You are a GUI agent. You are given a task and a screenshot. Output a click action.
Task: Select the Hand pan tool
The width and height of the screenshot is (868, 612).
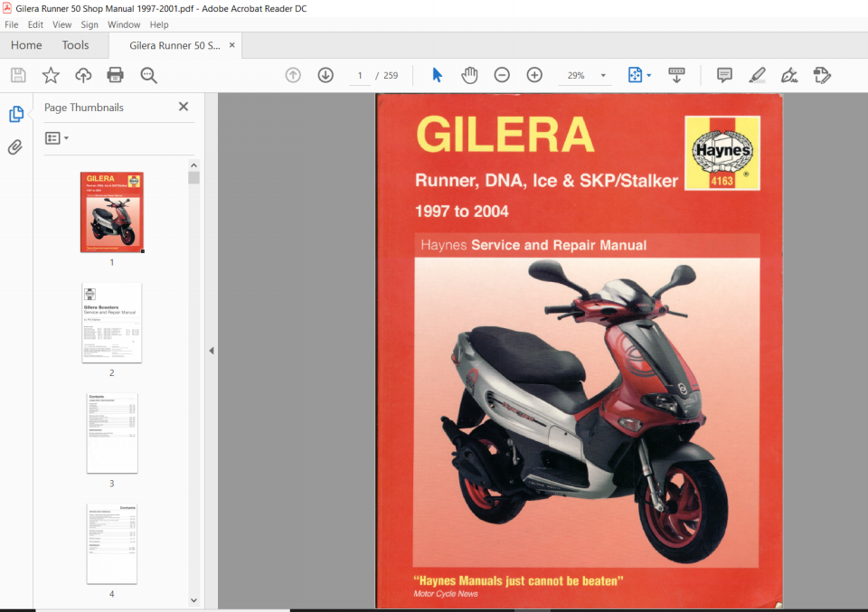(x=469, y=75)
